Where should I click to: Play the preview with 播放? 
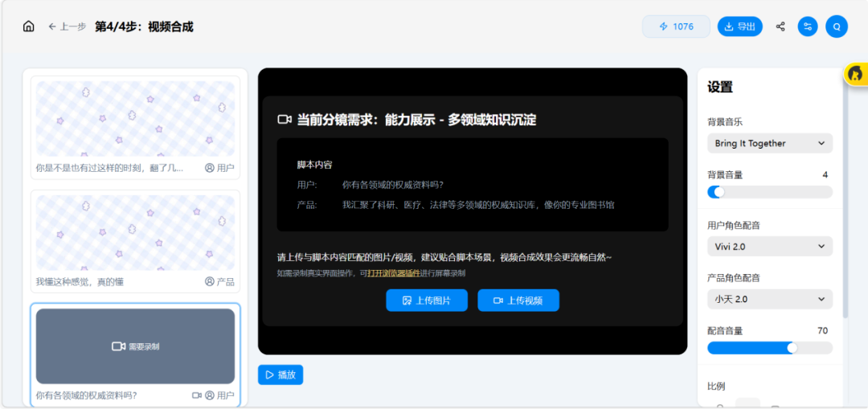pyautogui.click(x=280, y=374)
